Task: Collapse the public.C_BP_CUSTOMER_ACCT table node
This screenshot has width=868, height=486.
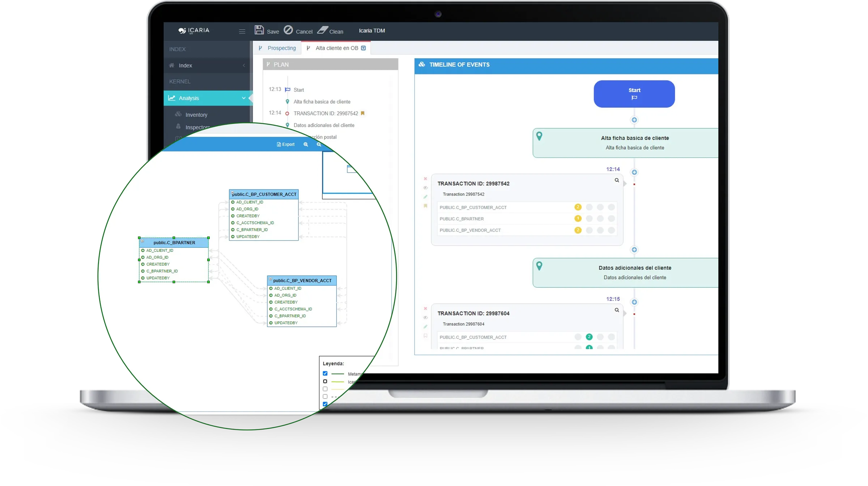Action: pos(233,193)
